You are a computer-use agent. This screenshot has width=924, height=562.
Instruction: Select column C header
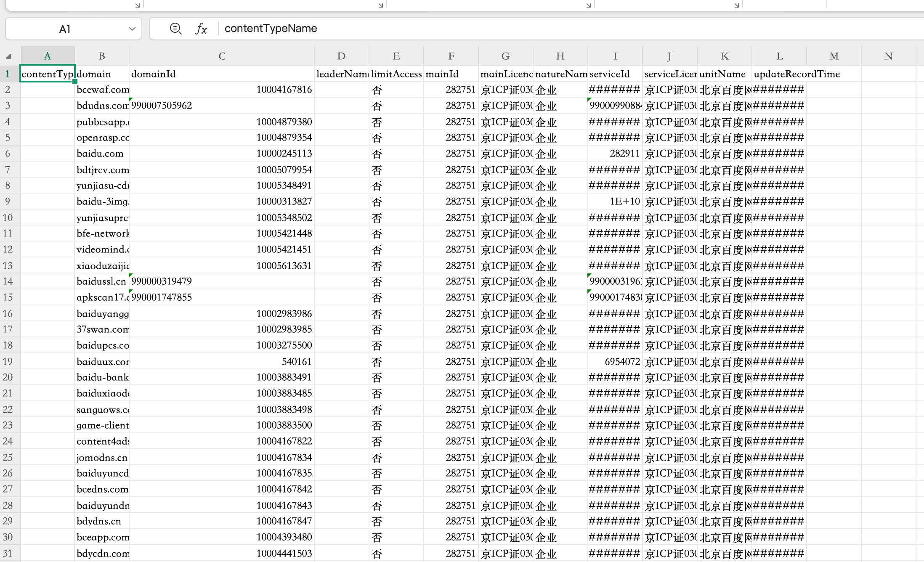[222, 56]
